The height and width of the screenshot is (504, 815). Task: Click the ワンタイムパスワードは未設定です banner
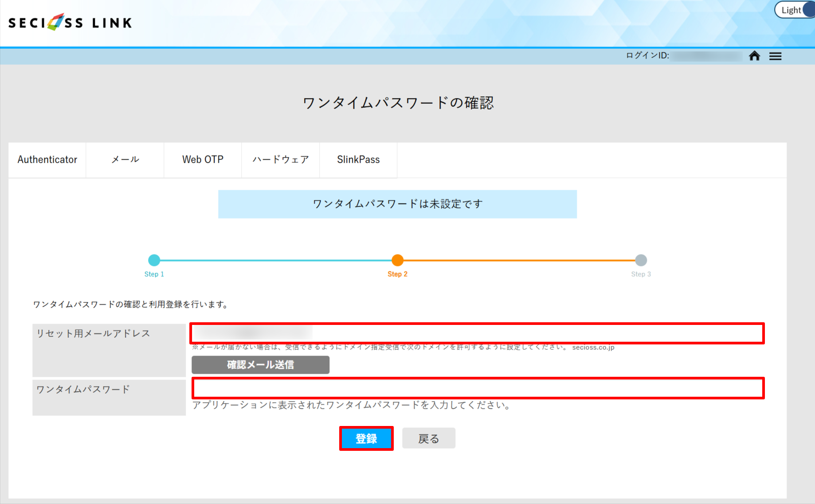tap(397, 204)
